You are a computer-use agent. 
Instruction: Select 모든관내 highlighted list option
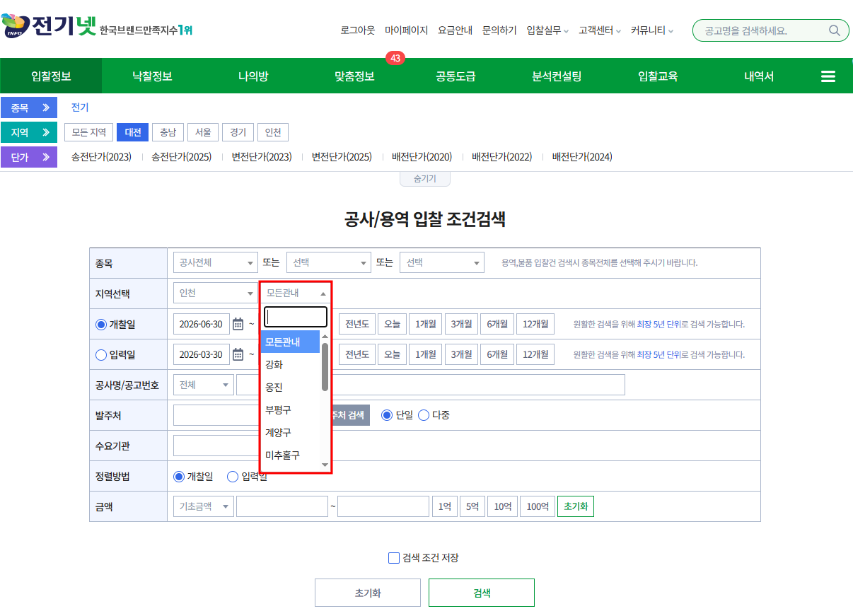pos(291,342)
